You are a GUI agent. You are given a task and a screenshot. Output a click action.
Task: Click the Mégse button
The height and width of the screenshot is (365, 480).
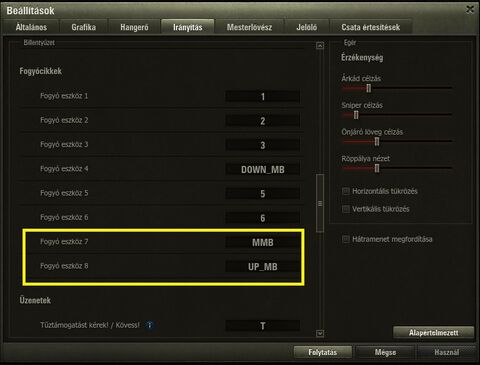point(385,352)
